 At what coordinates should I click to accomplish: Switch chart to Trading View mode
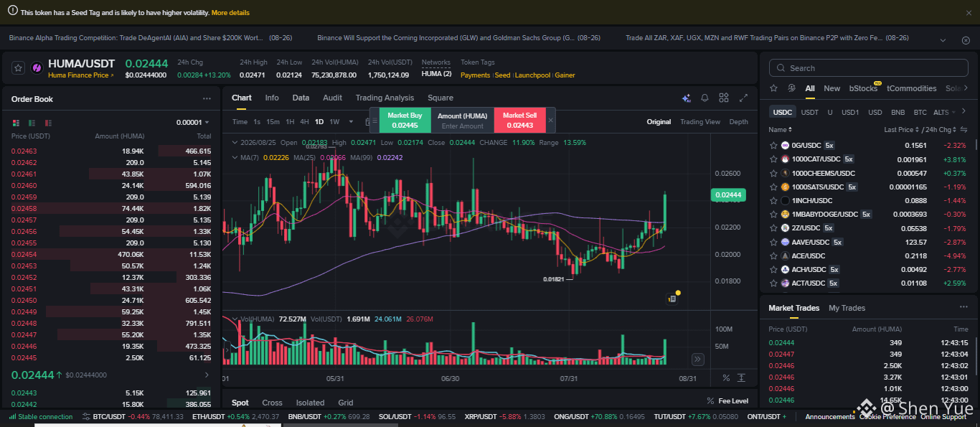[x=700, y=122]
